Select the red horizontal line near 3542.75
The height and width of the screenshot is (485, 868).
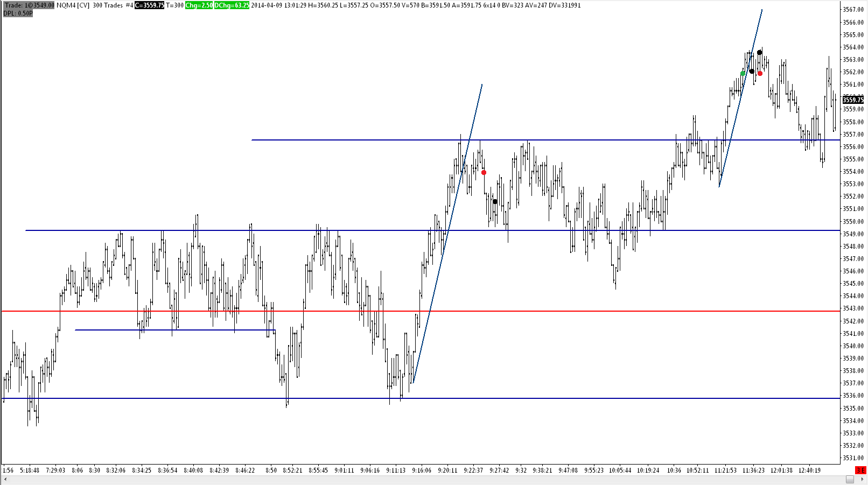[x=420, y=311]
